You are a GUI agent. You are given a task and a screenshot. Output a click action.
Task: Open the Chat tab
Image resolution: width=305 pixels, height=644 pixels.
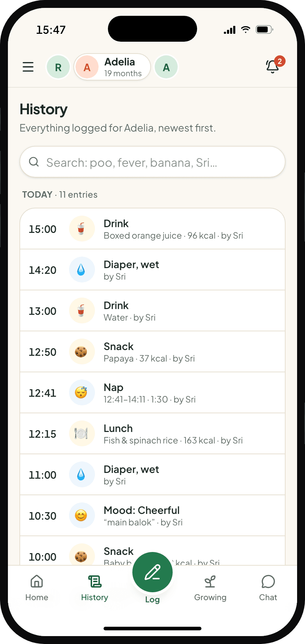click(x=268, y=588)
